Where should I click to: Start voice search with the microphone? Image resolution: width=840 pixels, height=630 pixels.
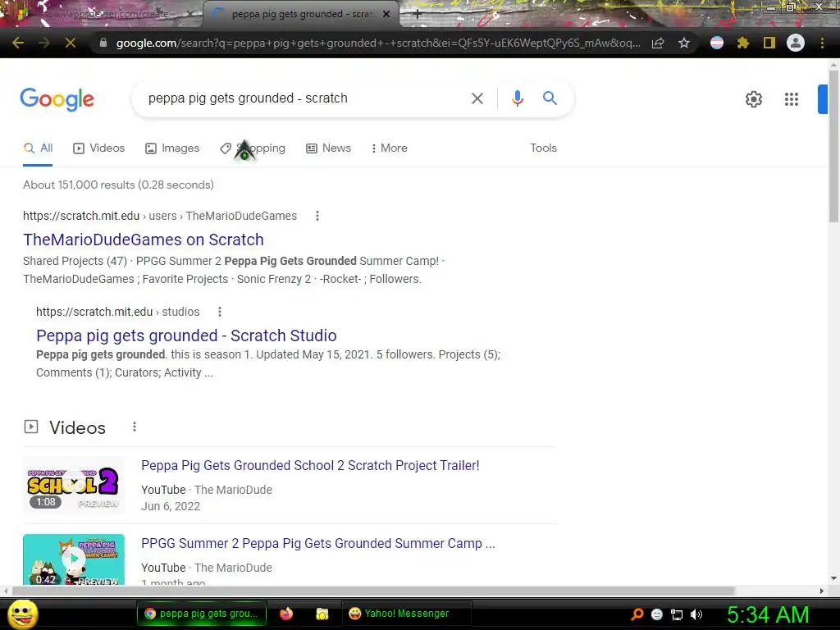point(517,98)
